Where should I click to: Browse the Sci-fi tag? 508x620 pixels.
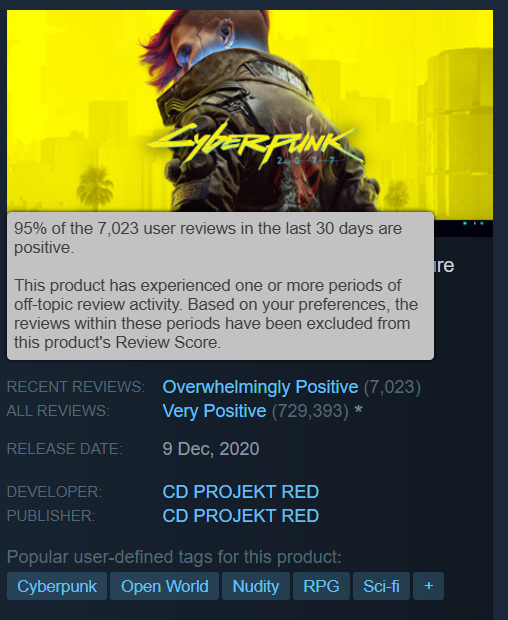(381, 586)
